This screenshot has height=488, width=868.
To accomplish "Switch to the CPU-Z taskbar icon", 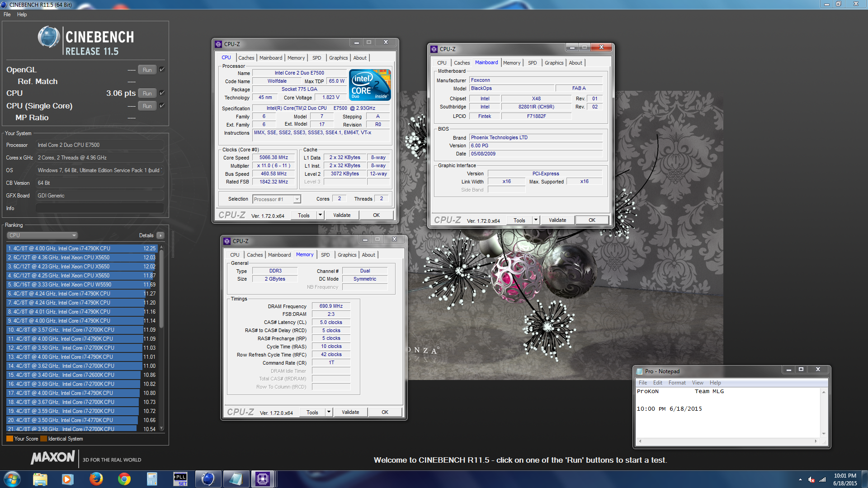I will pos(263,479).
